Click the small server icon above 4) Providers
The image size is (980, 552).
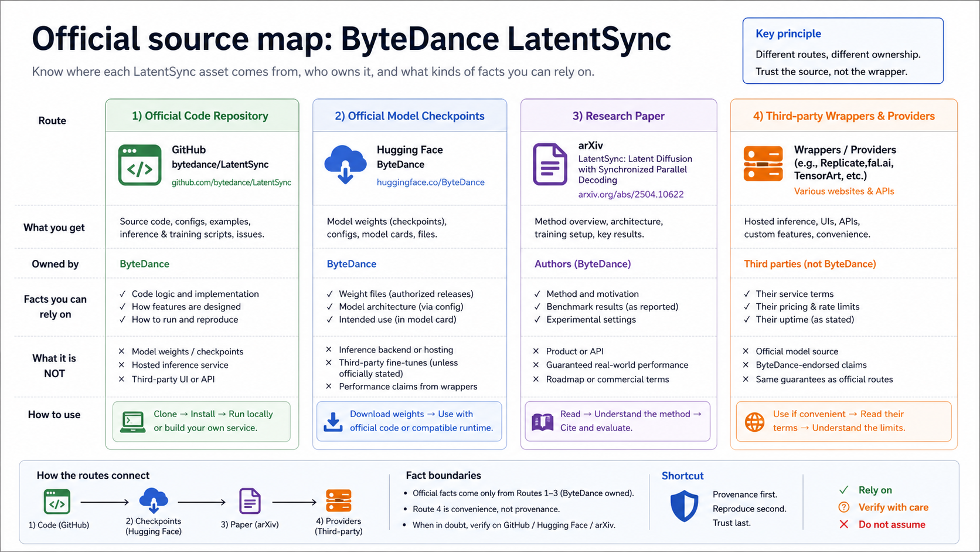tap(339, 501)
